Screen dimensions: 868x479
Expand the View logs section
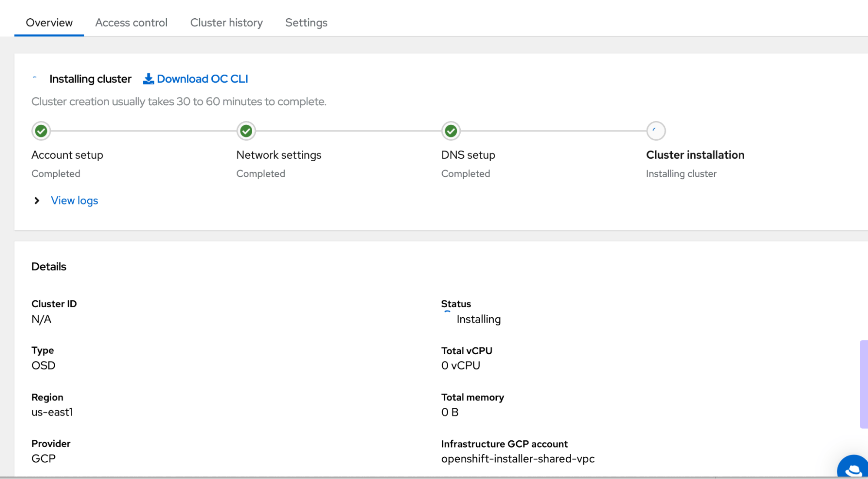[74, 200]
